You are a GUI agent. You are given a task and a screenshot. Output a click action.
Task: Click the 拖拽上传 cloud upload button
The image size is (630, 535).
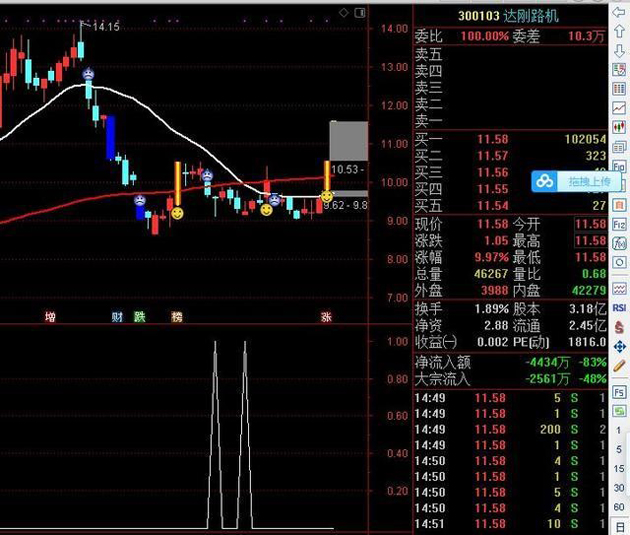(576, 182)
